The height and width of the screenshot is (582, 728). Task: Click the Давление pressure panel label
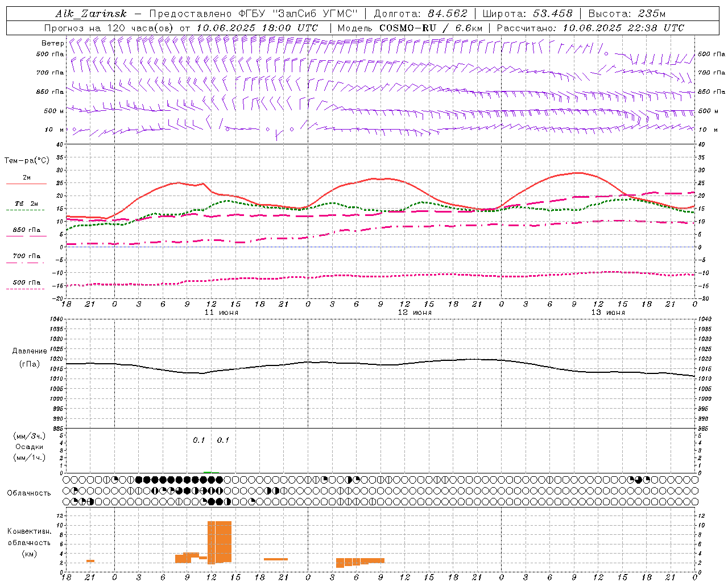pyautogui.click(x=30, y=351)
